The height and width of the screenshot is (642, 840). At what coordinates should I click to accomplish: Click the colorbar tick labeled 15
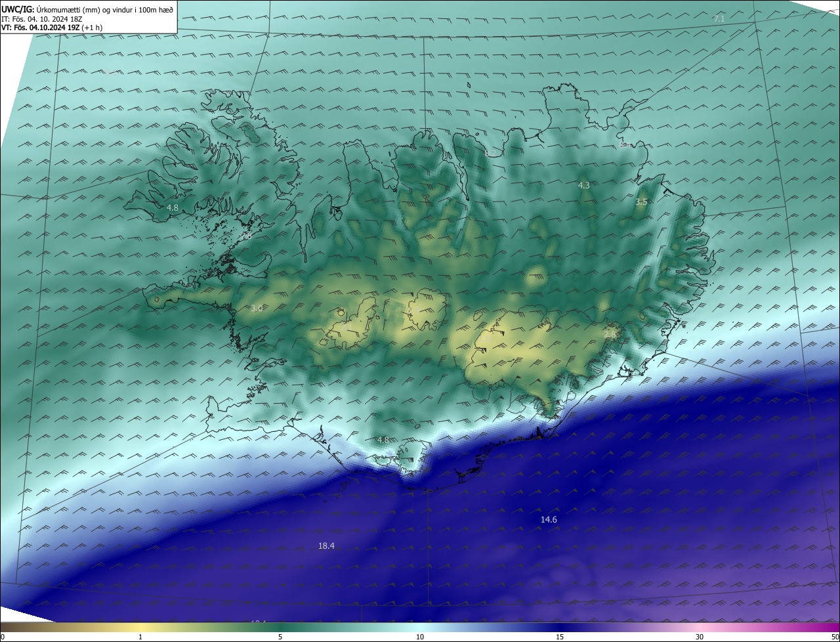(x=560, y=637)
